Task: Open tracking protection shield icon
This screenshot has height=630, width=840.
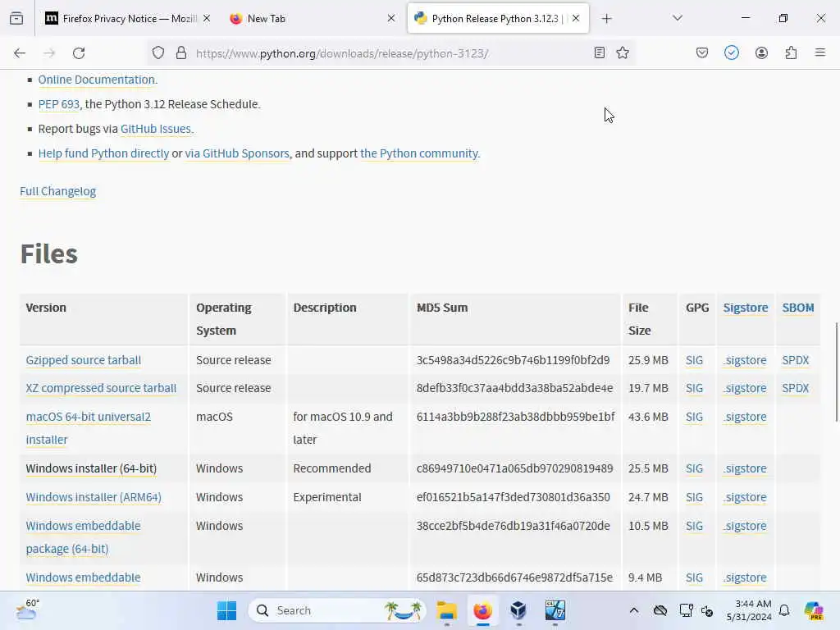Action: tap(158, 53)
